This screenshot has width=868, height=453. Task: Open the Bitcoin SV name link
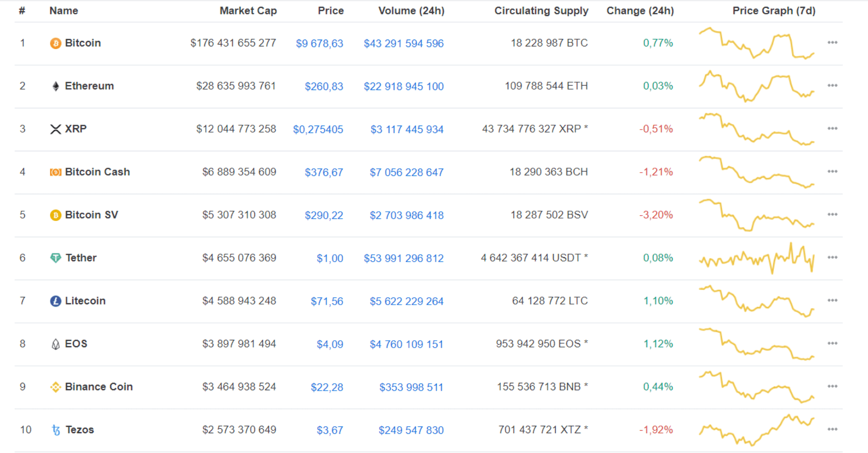(92, 215)
